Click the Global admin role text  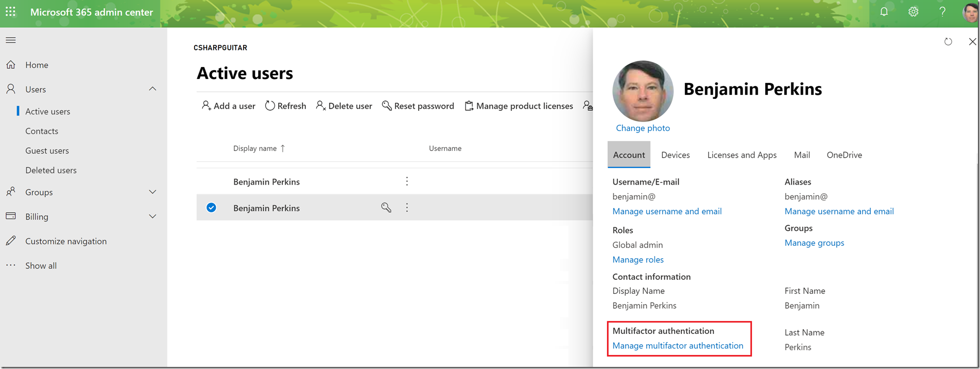click(x=638, y=245)
